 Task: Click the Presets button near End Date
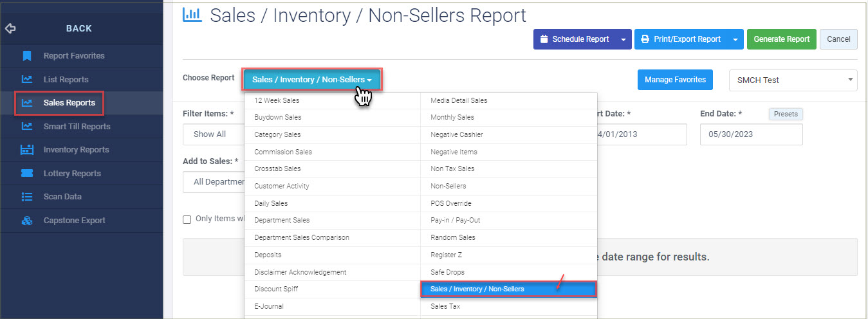(x=786, y=114)
